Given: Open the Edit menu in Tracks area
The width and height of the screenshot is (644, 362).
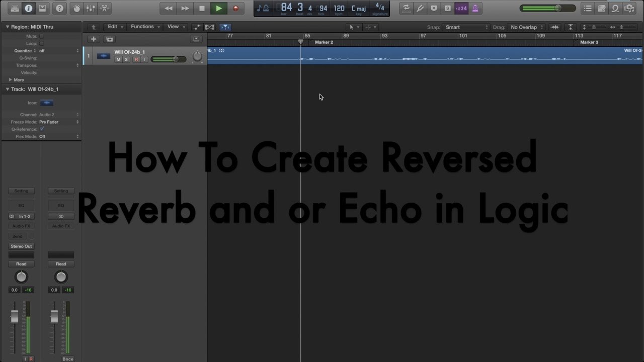Looking at the screenshot, I should point(115,27).
